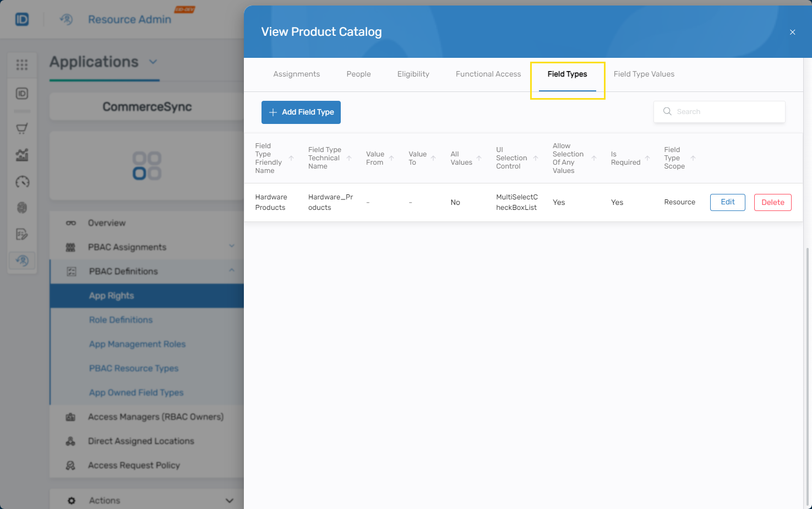Click the analytics chart sidebar icon

[x=22, y=155]
